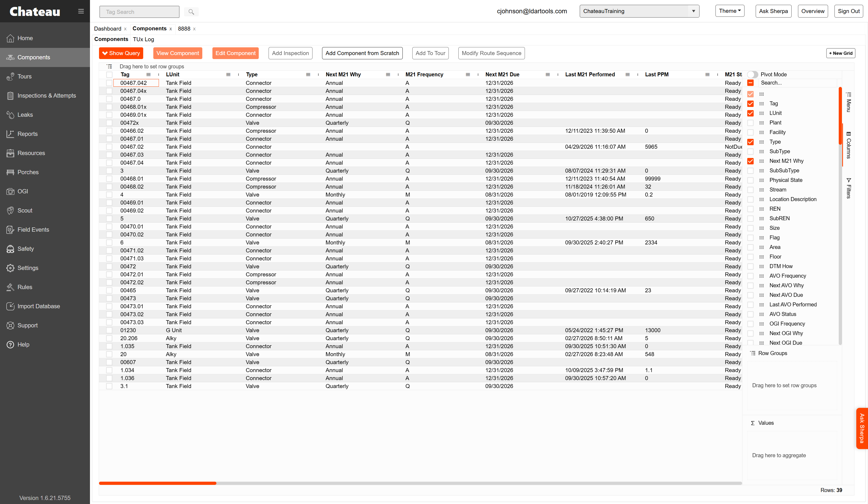Open Field Events in the sidebar
The image size is (868, 504).
tap(45, 230)
